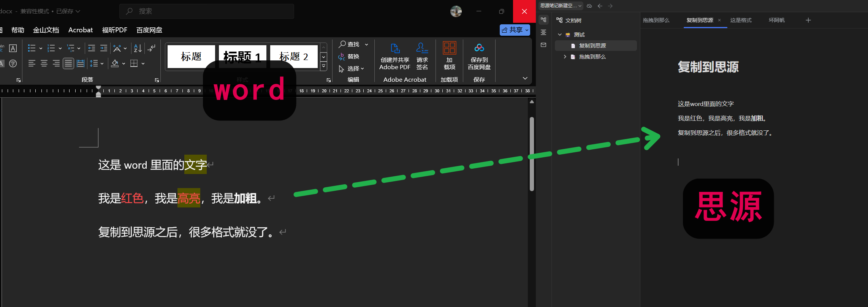Toggle show paragraph marks in Word

tap(151, 48)
